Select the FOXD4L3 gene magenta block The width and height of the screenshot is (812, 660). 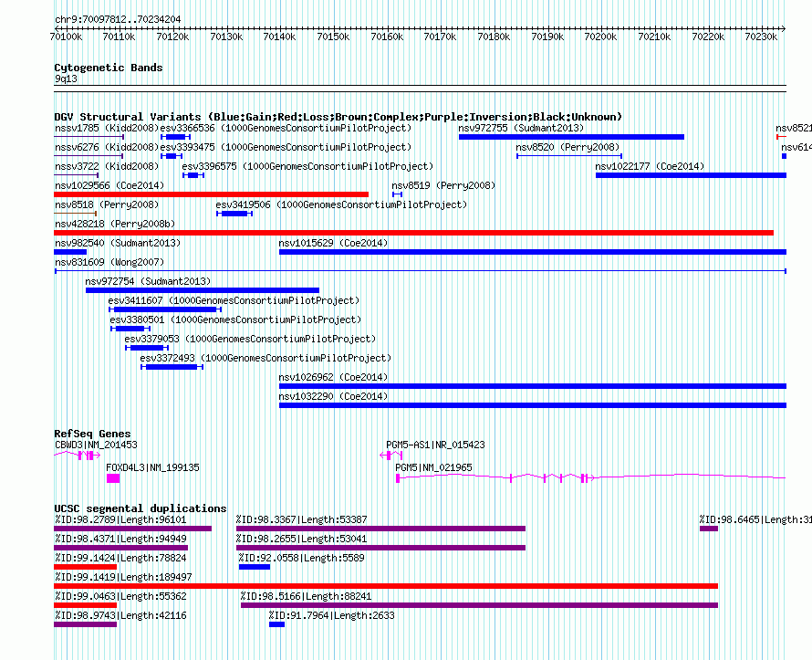(x=113, y=478)
